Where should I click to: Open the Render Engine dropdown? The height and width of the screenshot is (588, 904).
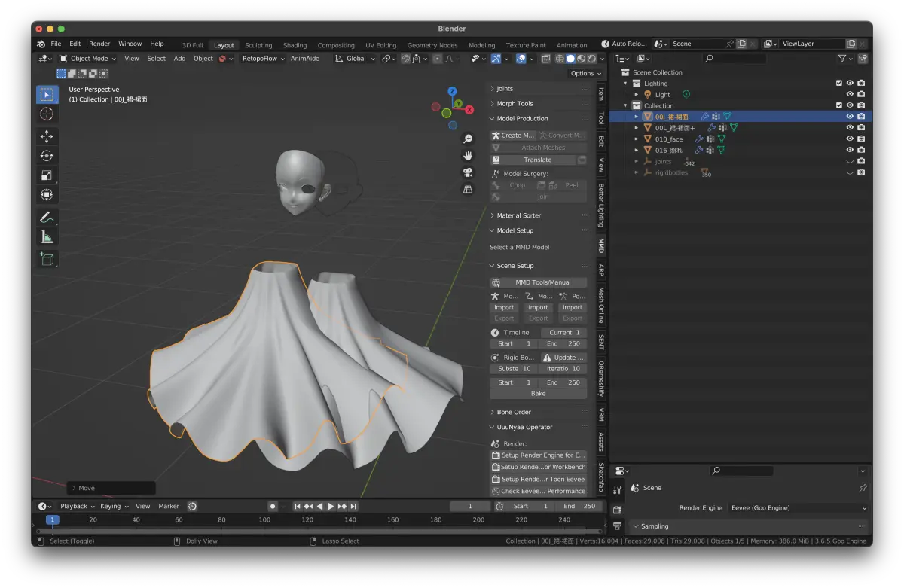point(799,508)
